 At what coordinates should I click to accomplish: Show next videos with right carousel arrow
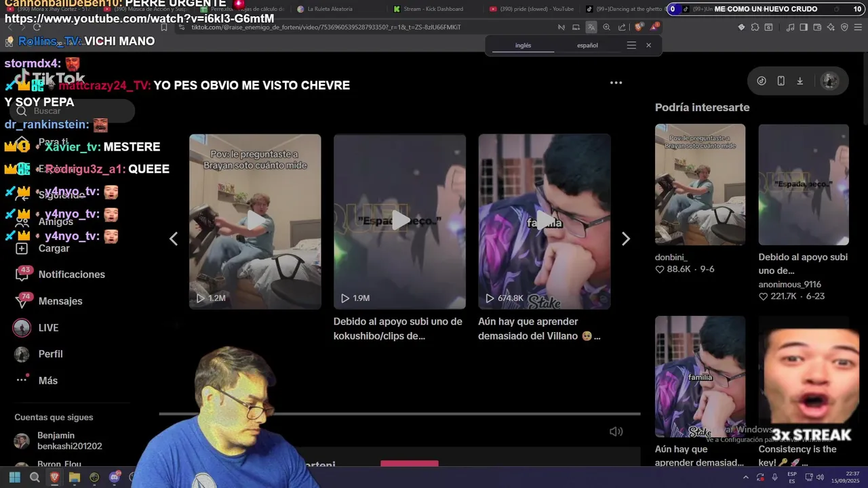tap(626, 239)
